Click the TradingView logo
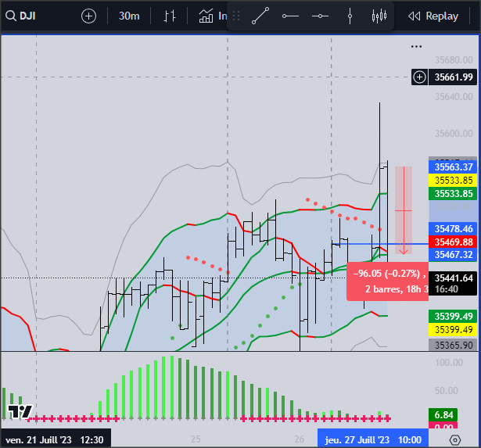Screen dimensions: 481x448 pyautogui.click(x=20, y=411)
